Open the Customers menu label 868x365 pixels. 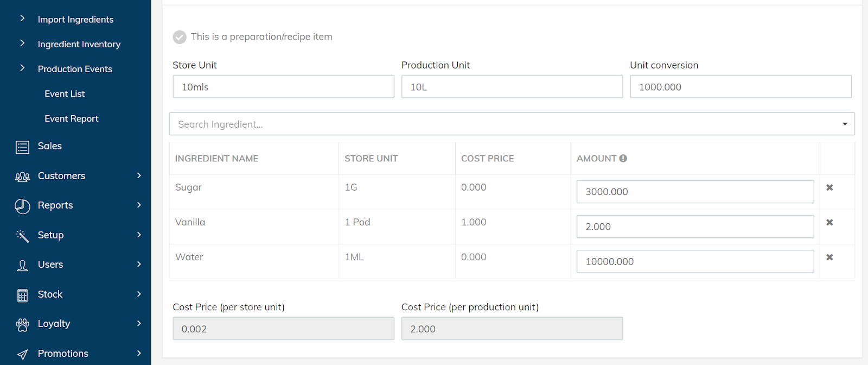click(61, 175)
